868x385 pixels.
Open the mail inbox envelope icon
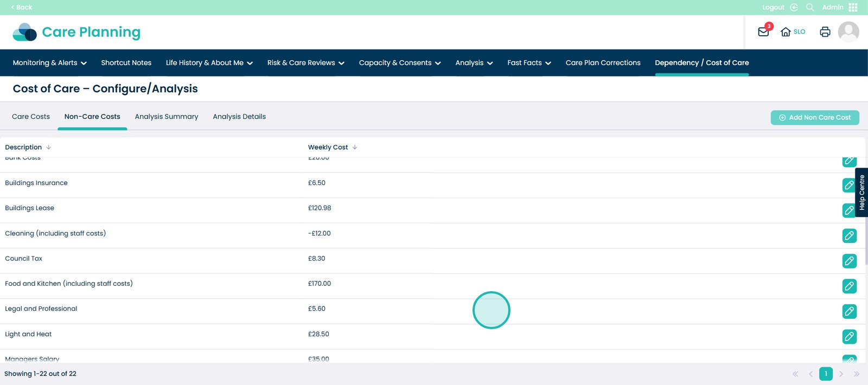pos(763,32)
